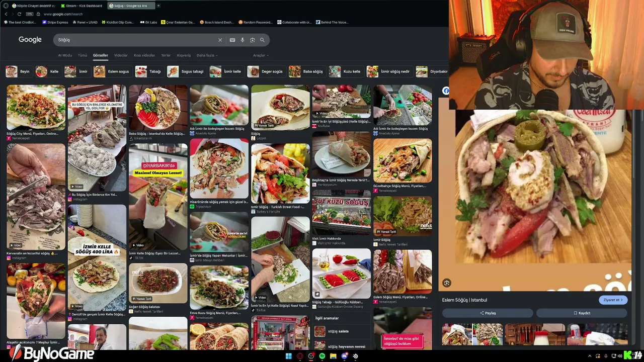Filter images by Kelle chip
This screenshot has width=644, height=362.
(x=48, y=71)
